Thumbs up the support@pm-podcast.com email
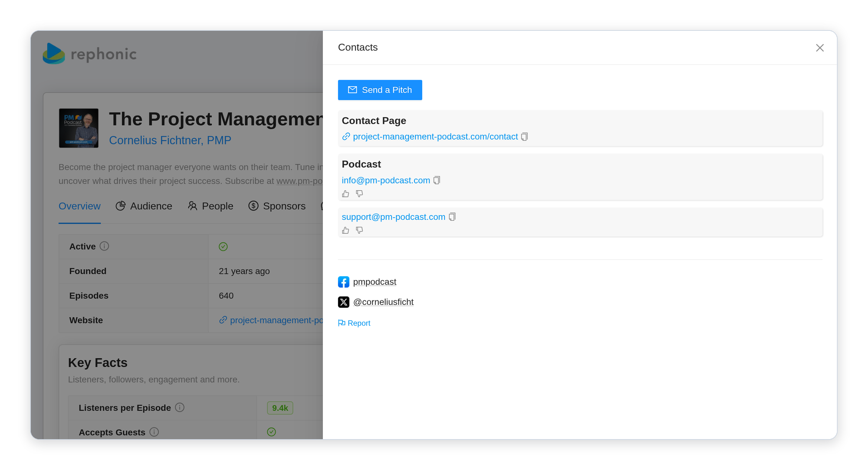Viewport: 868px width, 470px height. [x=345, y=230]
